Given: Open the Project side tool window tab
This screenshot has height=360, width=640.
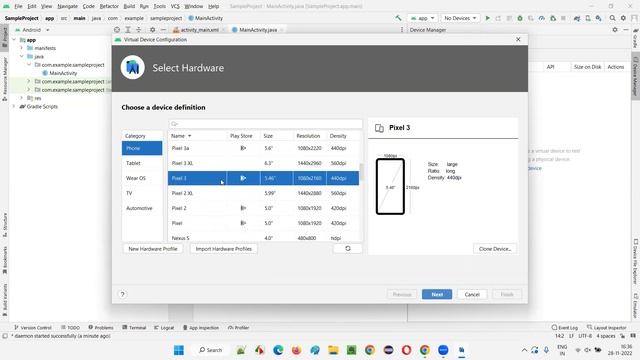Looking at the screenshot, I should [x=4, y=37].
